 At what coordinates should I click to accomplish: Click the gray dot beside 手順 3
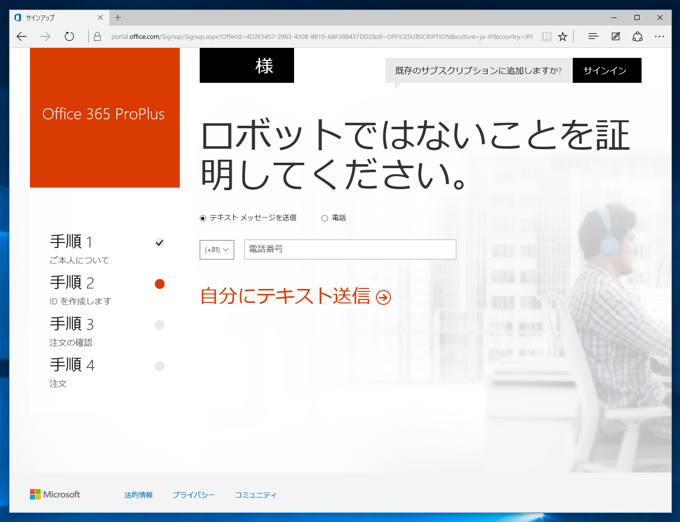pos(160,325)
